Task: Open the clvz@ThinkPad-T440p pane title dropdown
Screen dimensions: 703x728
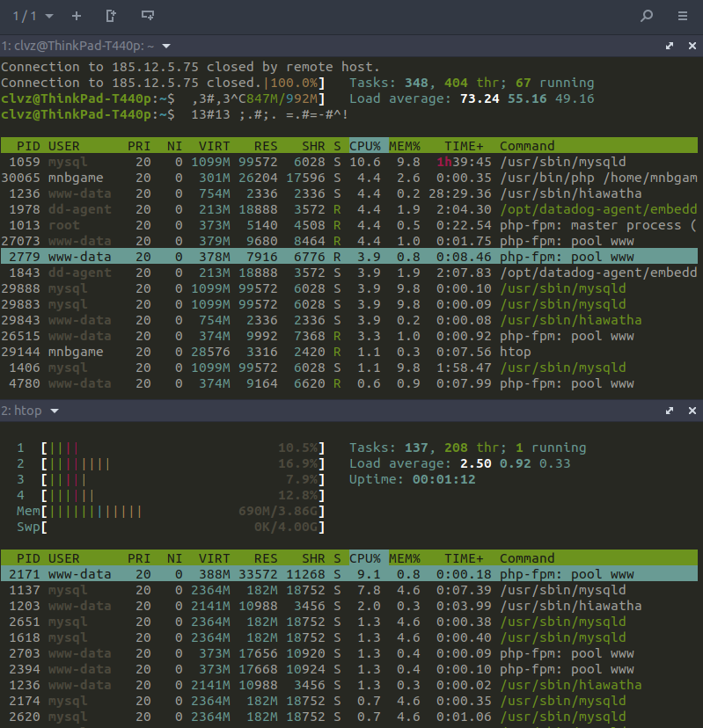Action: pos(166,46)
